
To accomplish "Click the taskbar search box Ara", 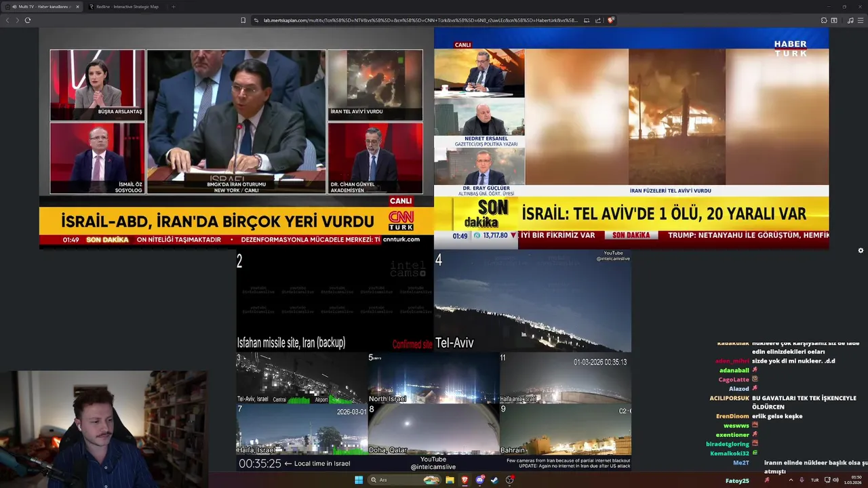I will (403, 480).
